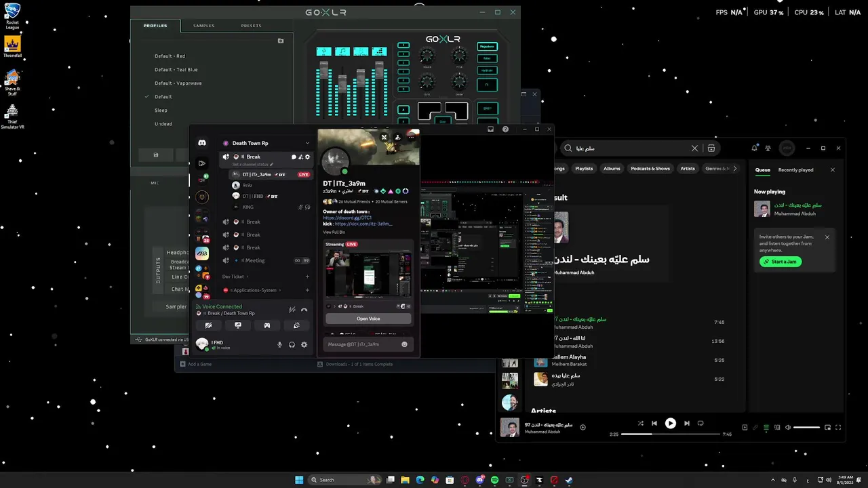Open Spotify friend activity icon

coord(768,148)
